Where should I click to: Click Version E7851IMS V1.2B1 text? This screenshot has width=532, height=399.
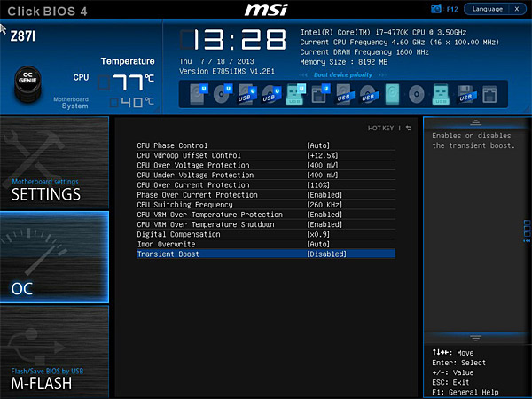tap(227, 71)
